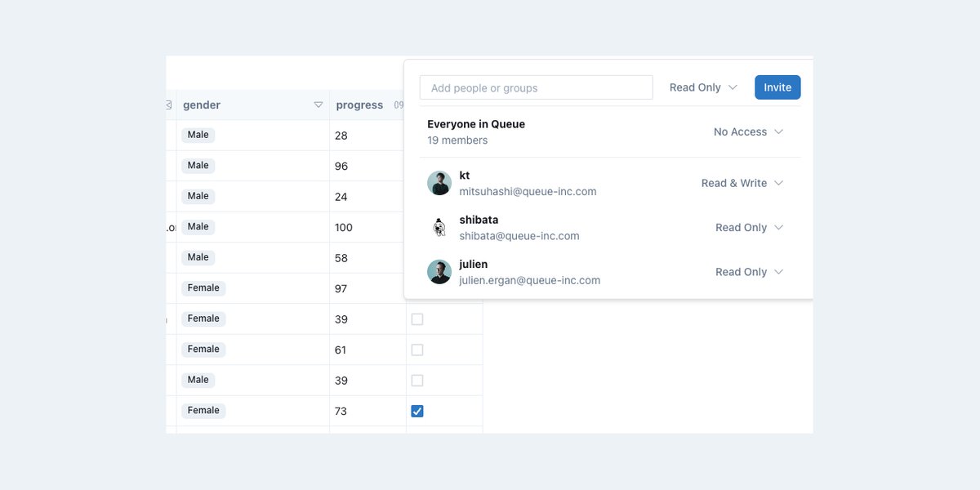Click the Add people or groups field
The image size is (980, 490).
[x=536, y=88]
